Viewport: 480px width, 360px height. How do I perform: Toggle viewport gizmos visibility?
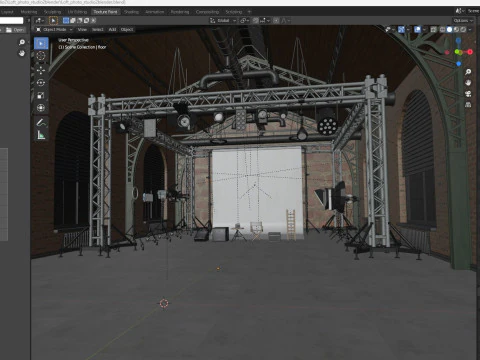(x=401, y=29)
